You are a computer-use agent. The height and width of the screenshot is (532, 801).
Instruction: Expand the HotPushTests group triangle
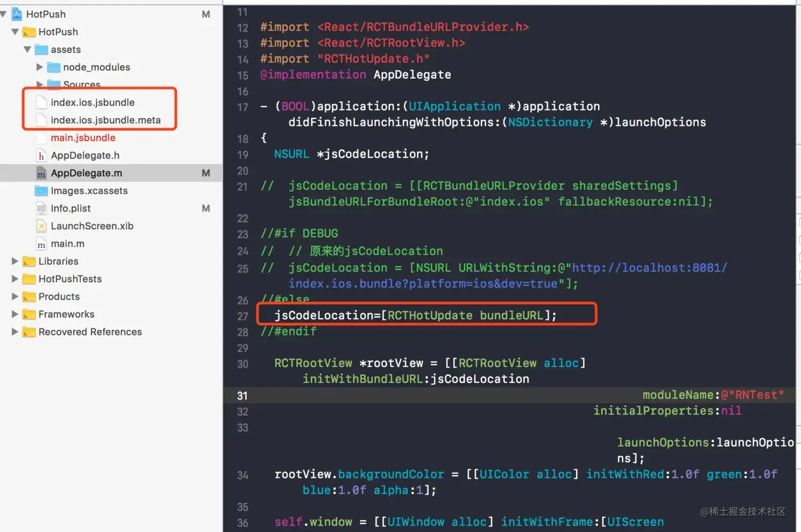click(15, 279)
